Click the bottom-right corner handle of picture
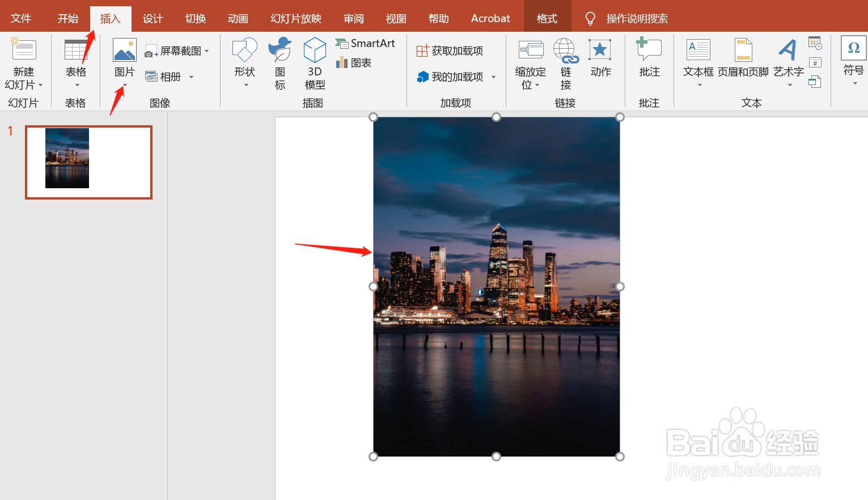This screenshot has height=500, width=868. (620, 456)
